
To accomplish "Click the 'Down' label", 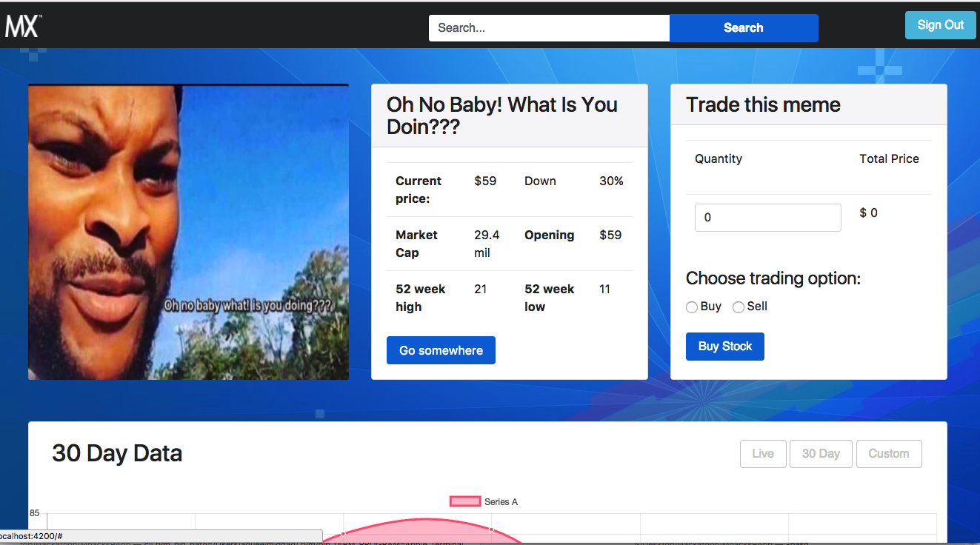I will tap(540, 181).
